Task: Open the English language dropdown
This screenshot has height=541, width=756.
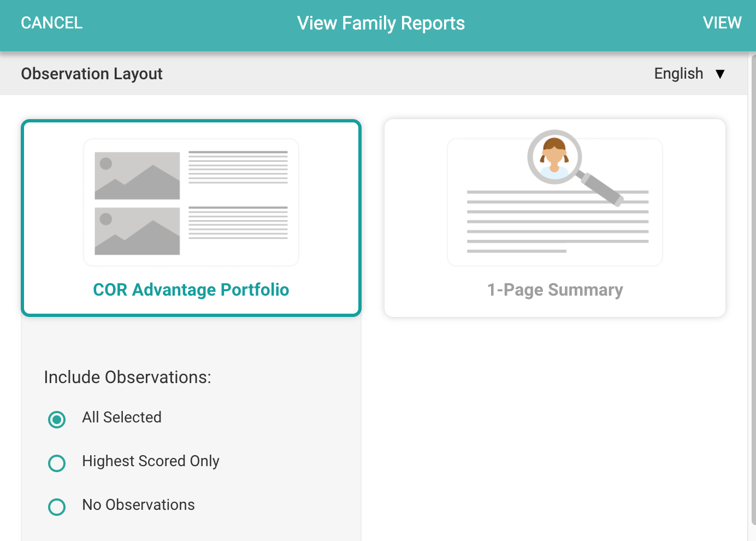Action: [689, 73]
